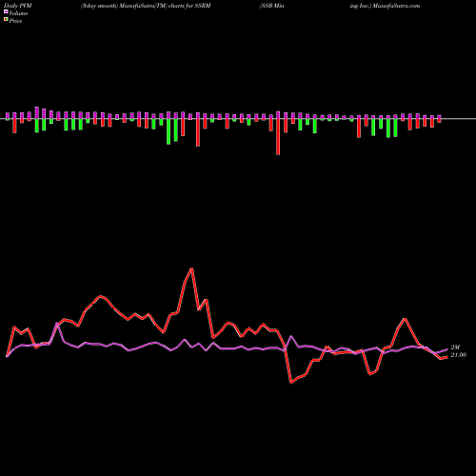Click the Price legend color swatch
476x476 pixels.
6,20
